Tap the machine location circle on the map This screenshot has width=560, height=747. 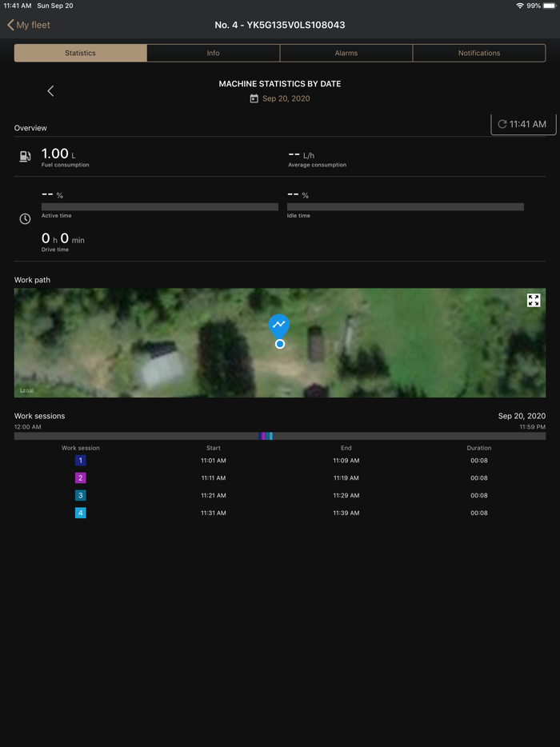(x=280, y=344)
